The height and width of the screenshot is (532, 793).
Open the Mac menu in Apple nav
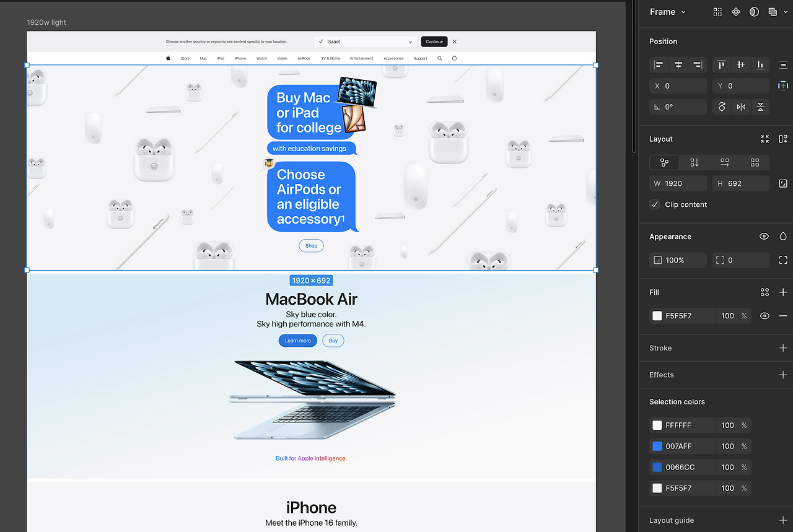pyautogui.click(x=203, y=58)
